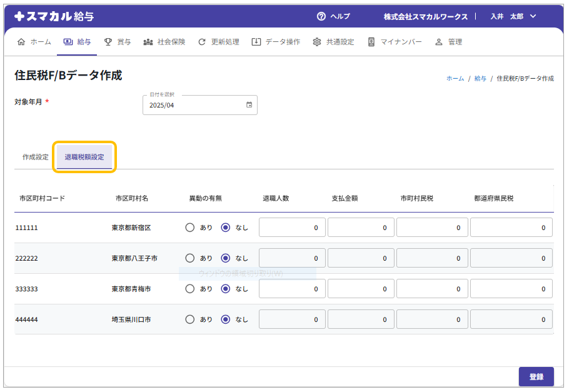Open the calendar icon in date field

click(249, 105)
